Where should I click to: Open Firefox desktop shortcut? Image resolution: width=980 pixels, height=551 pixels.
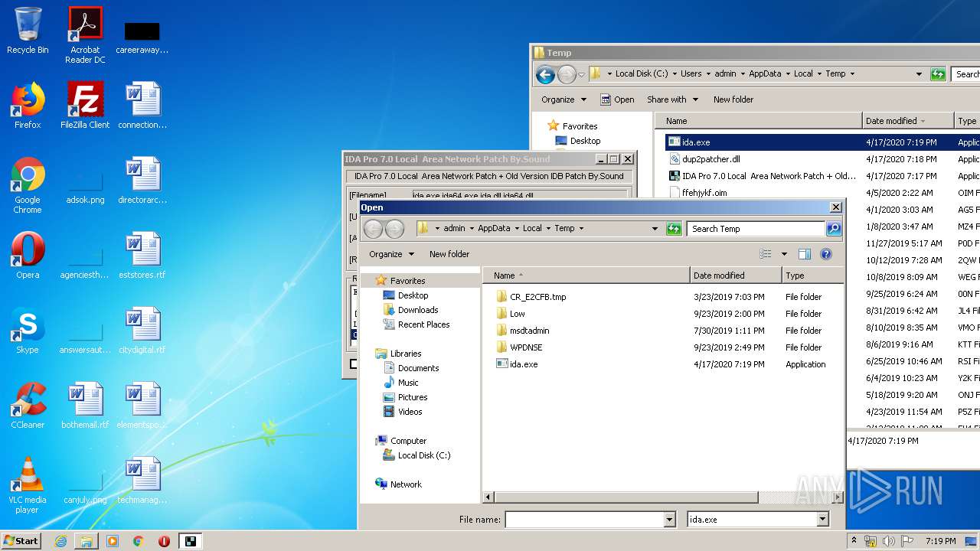28,106
